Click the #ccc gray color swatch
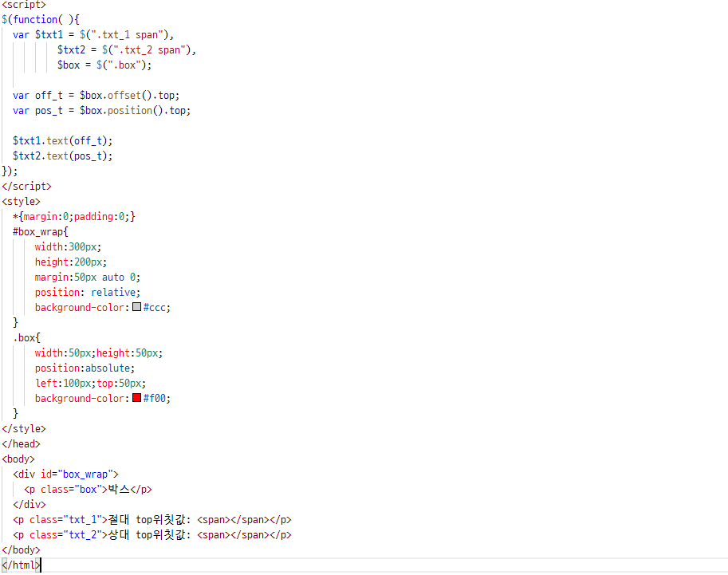Image resolution: width=728 pixels, height=575 pixels. pyautogui.click(x=136, y=307)
